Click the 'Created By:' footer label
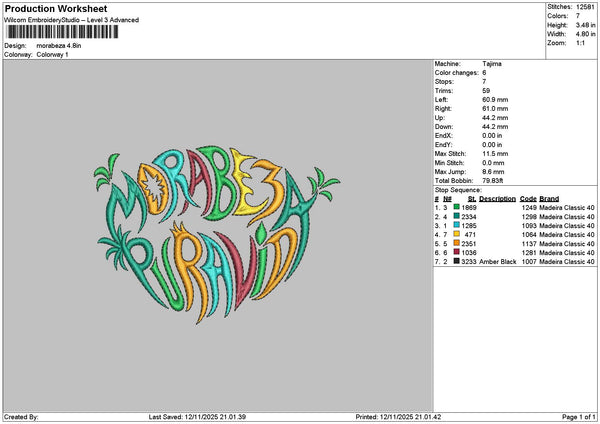 (x=21, y=417)
